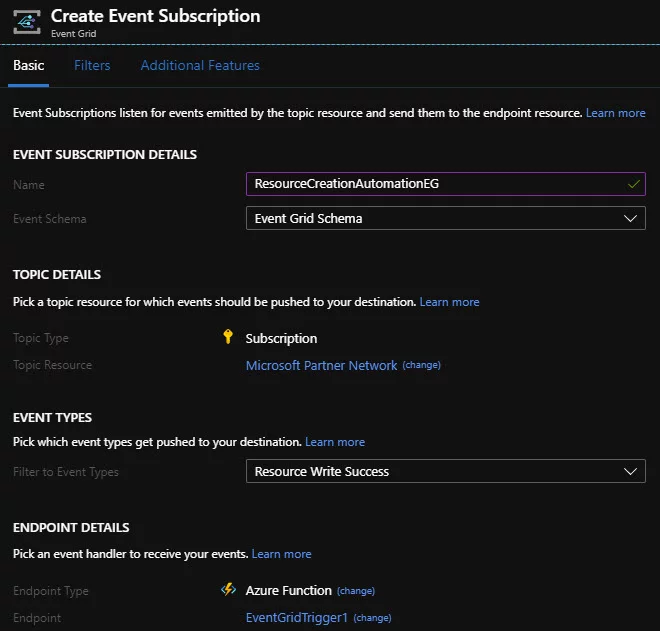Click change next to EventGridTrigger1
The width and height of the screenshot is (660, 631).
(372, 618)
